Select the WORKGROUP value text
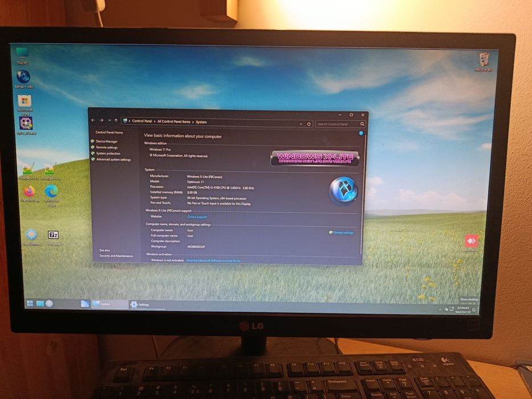The width and height of the screenshot is (532, 399). coord(196,247)
